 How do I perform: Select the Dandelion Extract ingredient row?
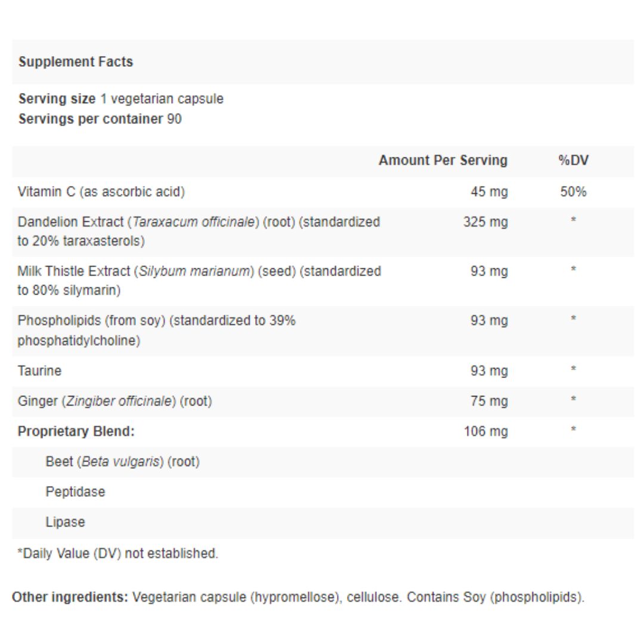pyautogui.click(x=323, y=231)
